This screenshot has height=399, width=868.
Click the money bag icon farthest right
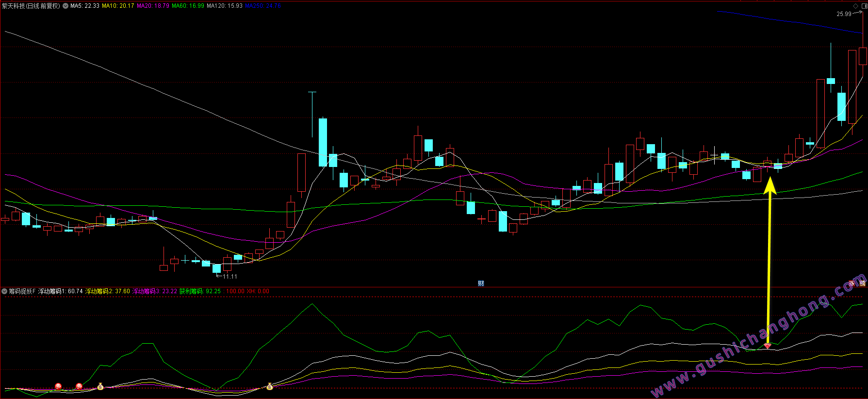tap(270, 386)
